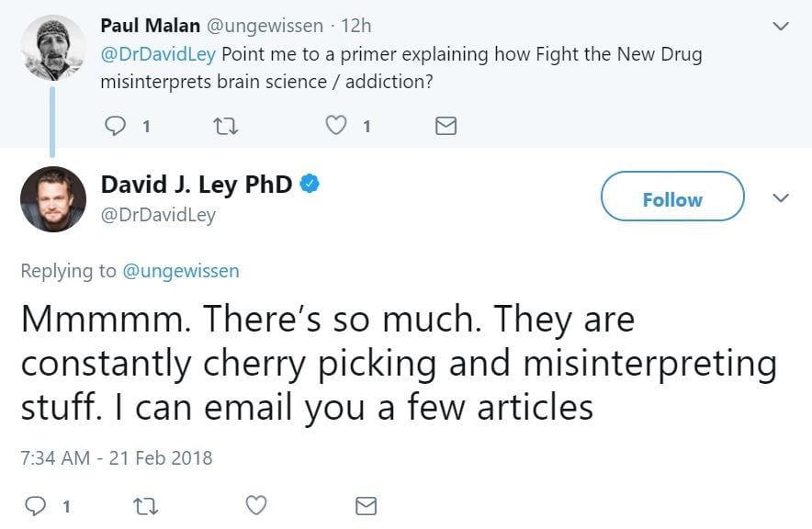Retweet David J. Ley's tweet
This screenshot has height=529, width=812.
[x=145, y=505]
